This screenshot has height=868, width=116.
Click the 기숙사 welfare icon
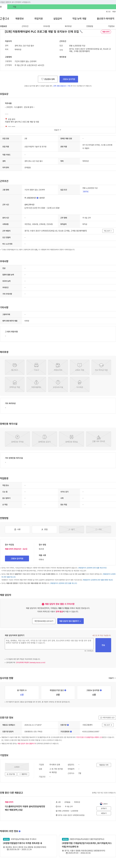tap(36, 367)
